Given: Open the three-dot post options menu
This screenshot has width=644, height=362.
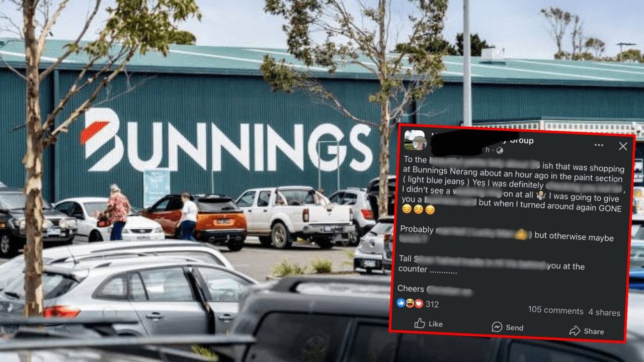Looking at the screenshot, I should (x=599, y=145).
